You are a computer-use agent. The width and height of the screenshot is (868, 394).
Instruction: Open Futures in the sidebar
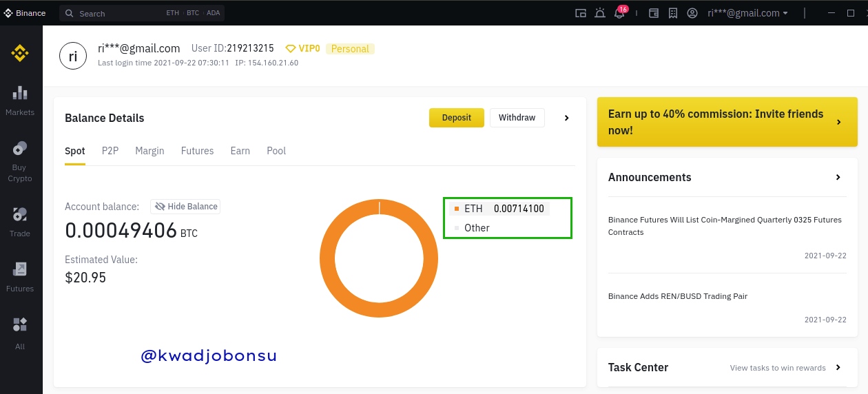20,277
